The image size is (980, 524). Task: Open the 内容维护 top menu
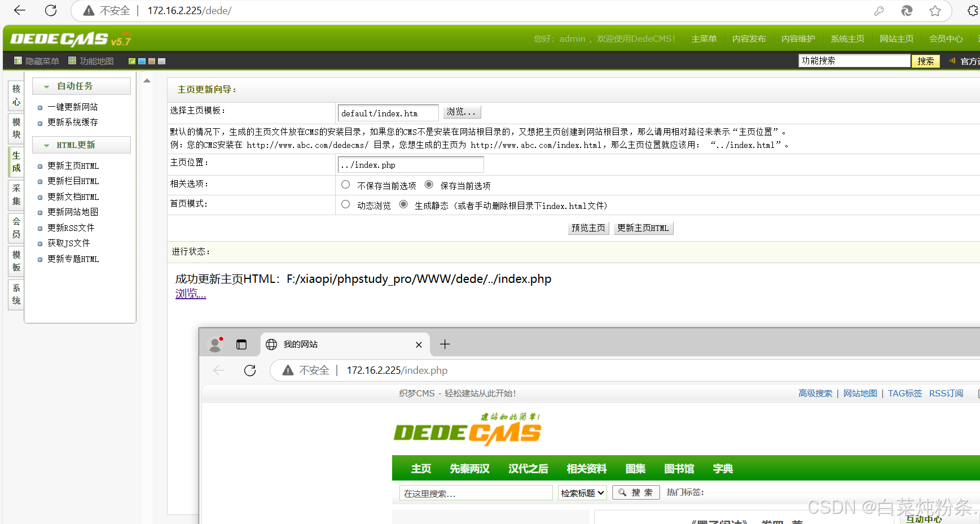798,38
